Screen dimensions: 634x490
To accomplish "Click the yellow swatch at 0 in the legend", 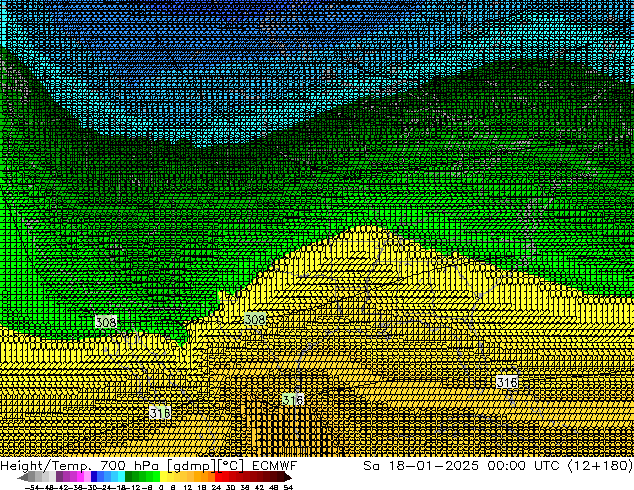I will point(163,477).
